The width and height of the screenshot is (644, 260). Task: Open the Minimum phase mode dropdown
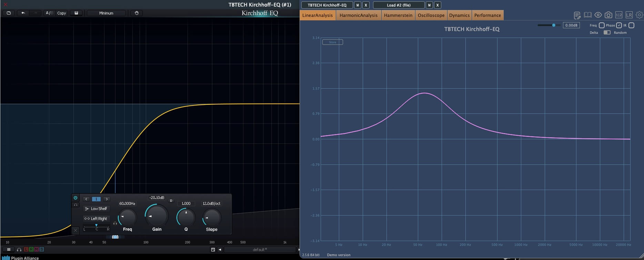pos(106,13)
